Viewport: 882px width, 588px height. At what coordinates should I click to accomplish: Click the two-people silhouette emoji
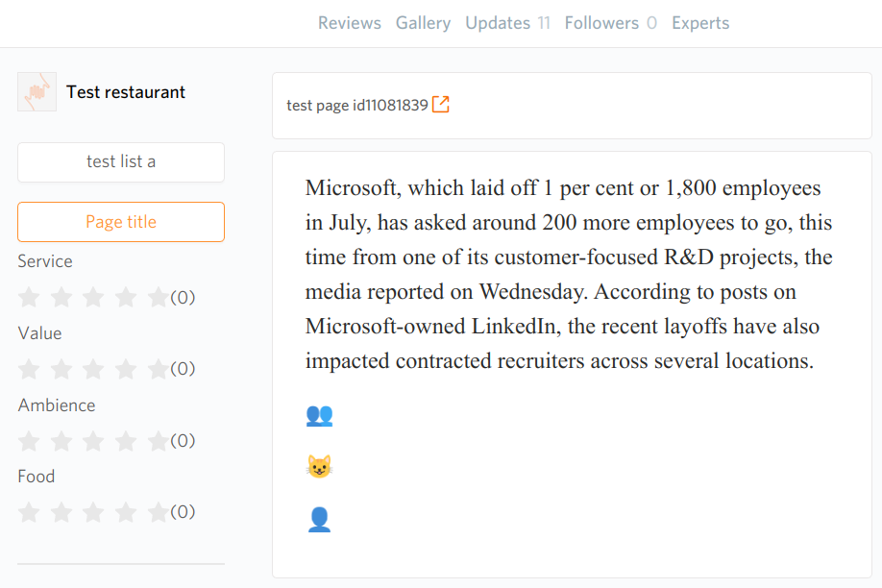320,416
